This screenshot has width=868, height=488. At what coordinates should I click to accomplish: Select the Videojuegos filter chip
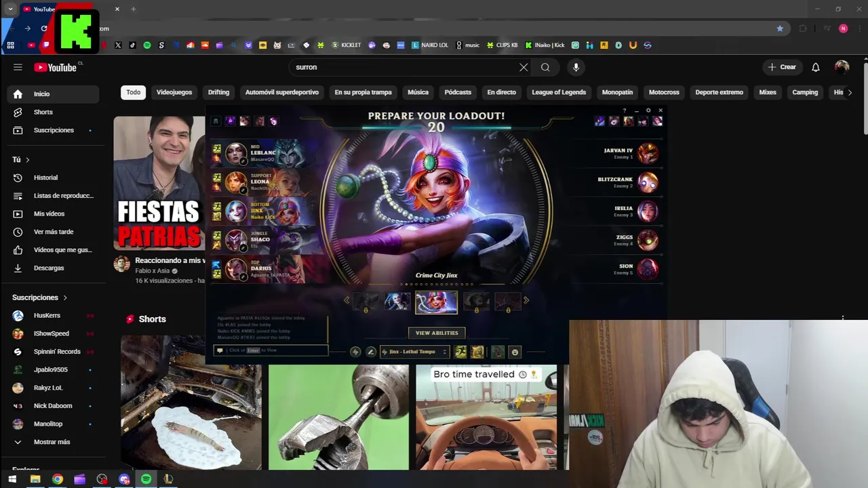pyautogui.click(x=174, y=92)
